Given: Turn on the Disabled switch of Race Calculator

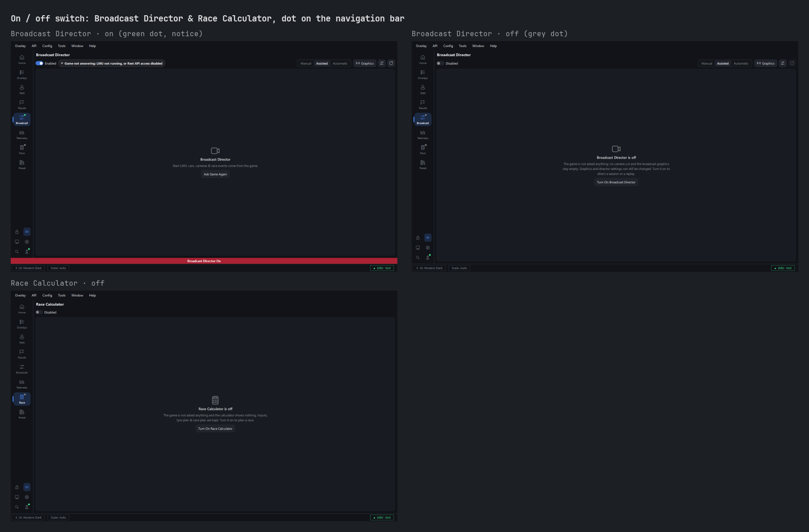Looking at the screenshot, I should pyautogui.click(x=39, y=312).
